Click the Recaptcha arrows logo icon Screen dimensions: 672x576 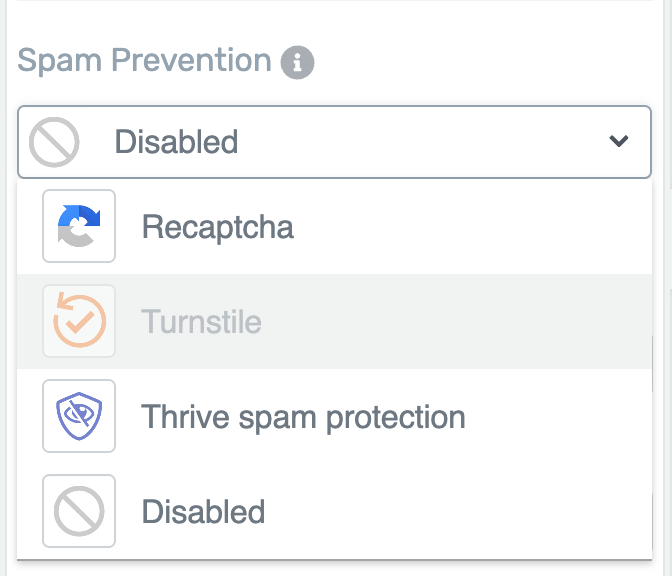click(79, 226)
